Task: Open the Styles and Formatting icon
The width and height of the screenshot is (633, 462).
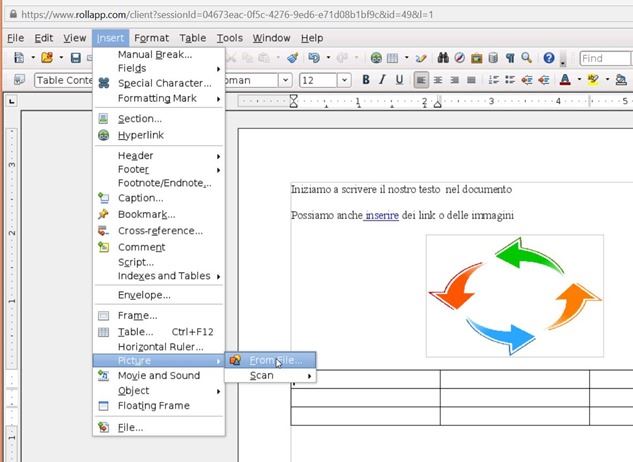Action: 19,80
